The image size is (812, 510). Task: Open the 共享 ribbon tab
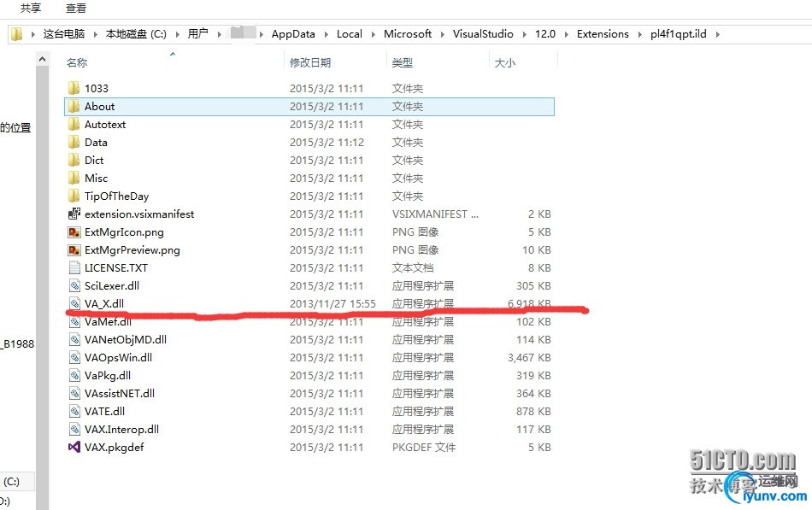point(30,8)
